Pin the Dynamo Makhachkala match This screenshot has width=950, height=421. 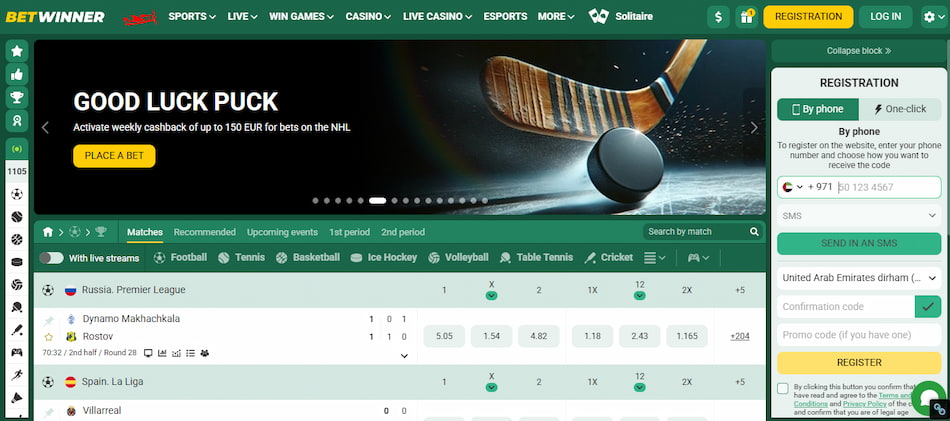coord(48,320)
